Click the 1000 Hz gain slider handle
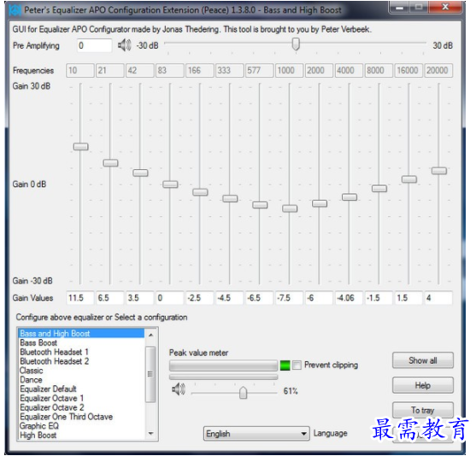 pyautogui.click(x=290, y=208)
